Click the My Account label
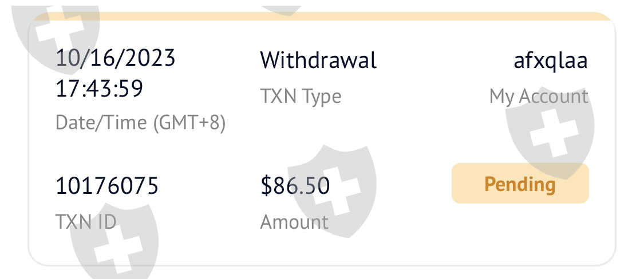This screenshot has width=644, height=279. [538, 96]
